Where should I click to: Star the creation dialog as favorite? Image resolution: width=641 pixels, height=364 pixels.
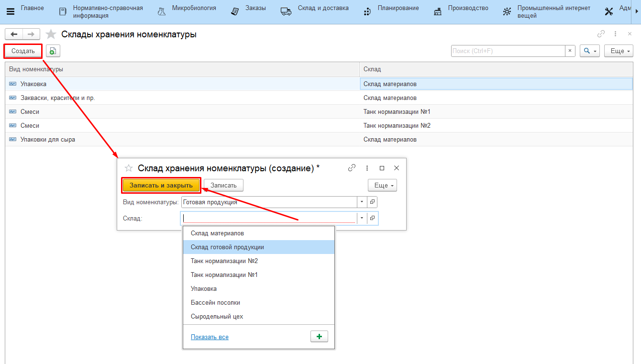point(128,168)
